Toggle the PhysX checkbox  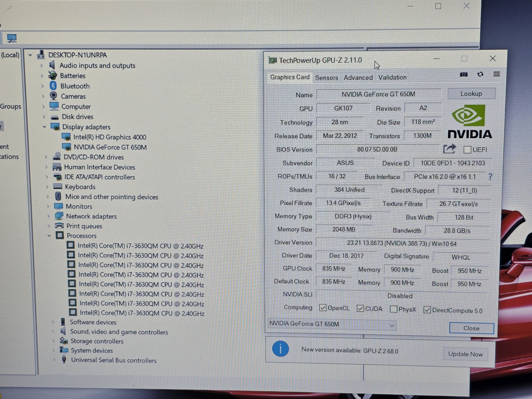tap(393, 309)
